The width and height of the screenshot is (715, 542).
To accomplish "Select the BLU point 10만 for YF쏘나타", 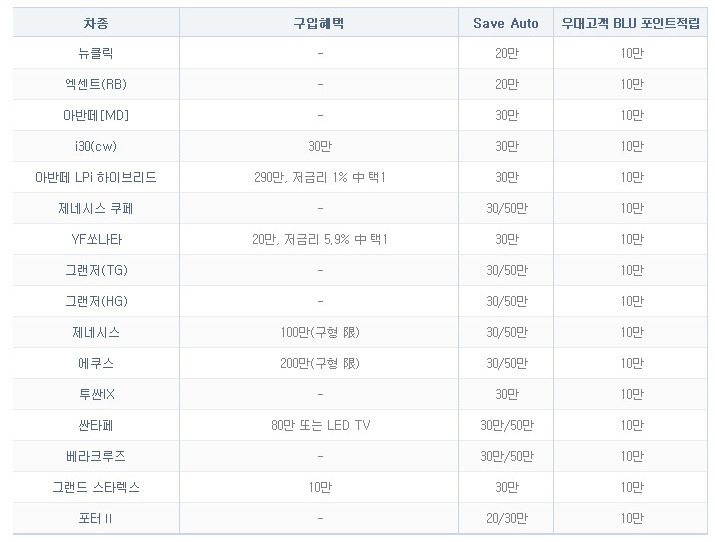I will tap(632, 239).
